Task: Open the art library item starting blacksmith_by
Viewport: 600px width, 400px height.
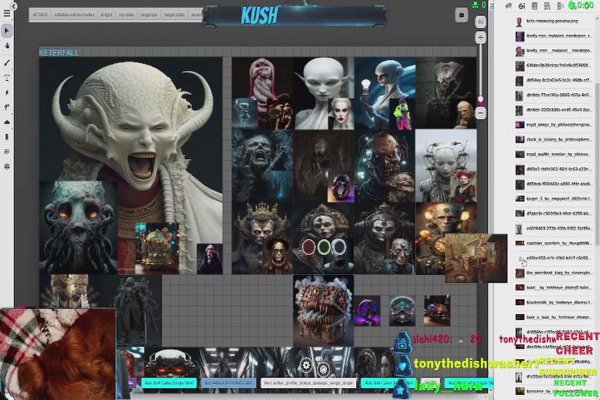Action: click(553, 302)
